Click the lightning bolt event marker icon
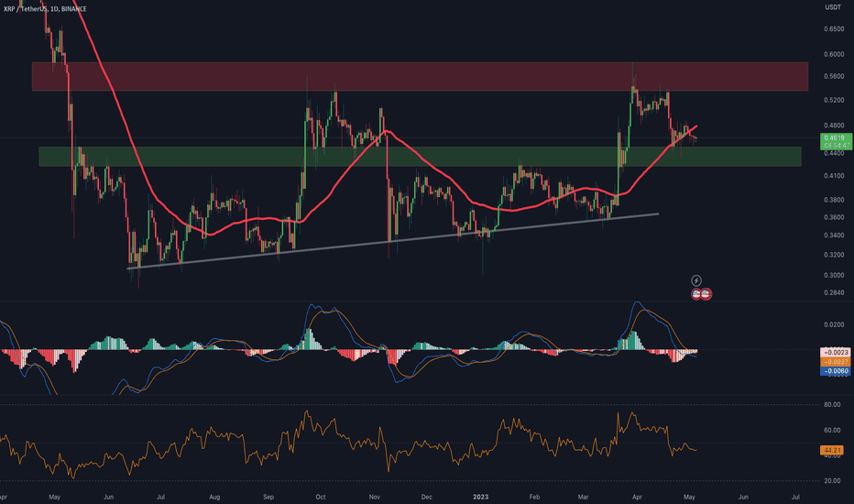The width and height of the screenshot is (854, 504). click(x=696, y=280)
